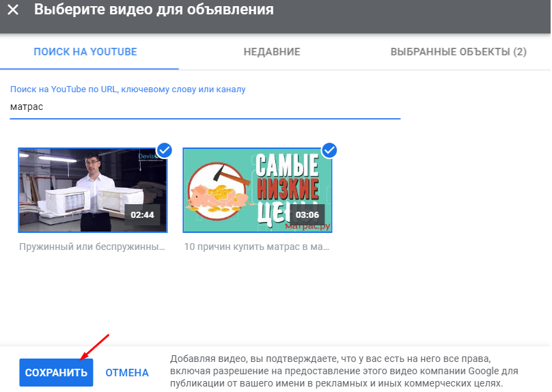Image resolution: width=552 pixels, height=392 pixels.
Task: Click the 'Выберите видео для объявления' dialog title
Action: click(154, 10)
